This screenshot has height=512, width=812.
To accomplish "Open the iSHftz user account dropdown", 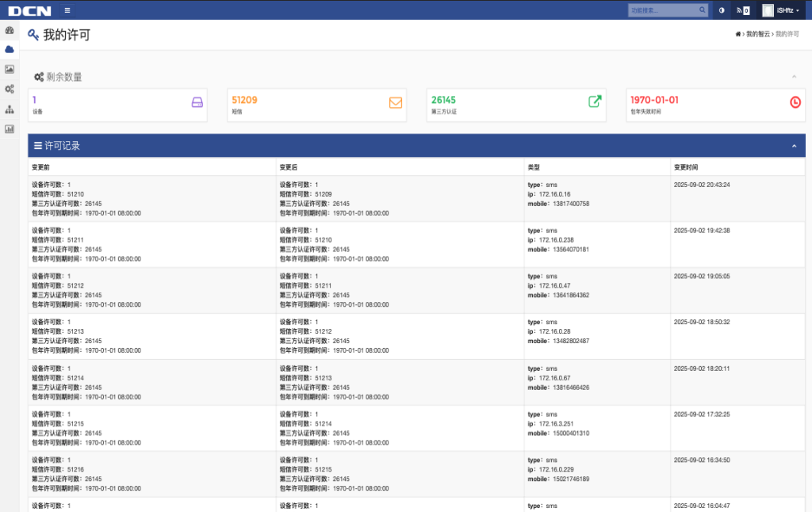I will [x=781, y=10].
